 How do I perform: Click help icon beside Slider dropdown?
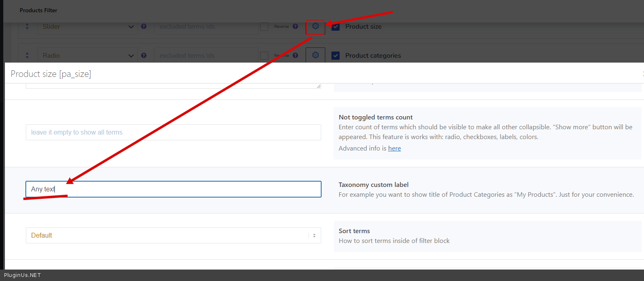144,27
